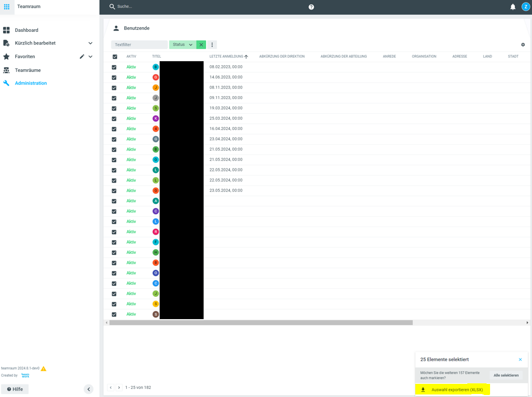Image resolution: width=532 pixels, height=397 pixels.
Task: Click the edit pencil beside Favoriten
Action: coord(82,57)
